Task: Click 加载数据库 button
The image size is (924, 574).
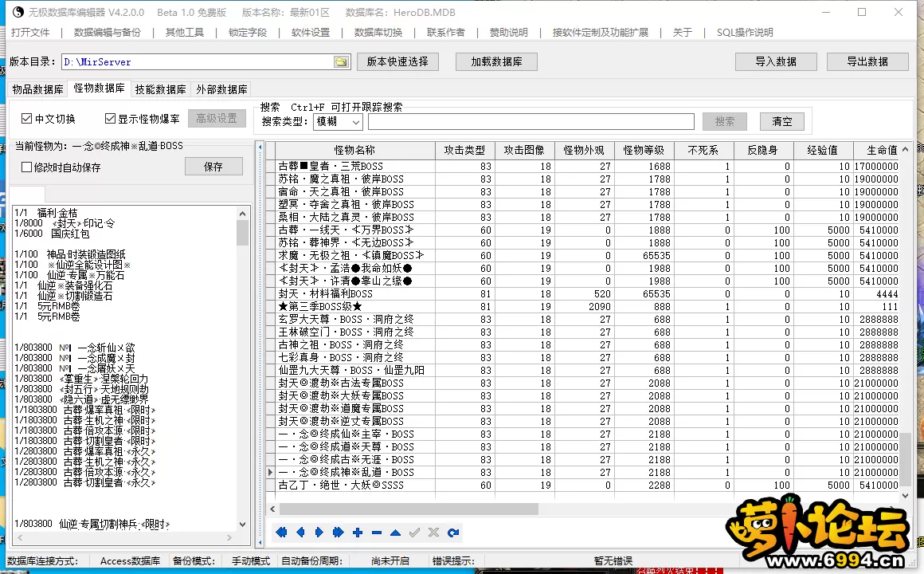Action: [x=496, y=61]
